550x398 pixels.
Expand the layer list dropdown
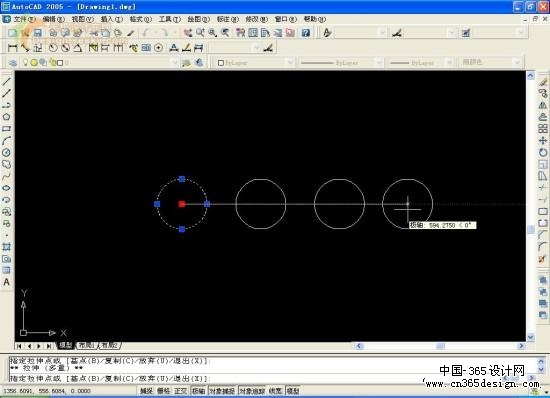pyautogui.click(x=175, y=63)
